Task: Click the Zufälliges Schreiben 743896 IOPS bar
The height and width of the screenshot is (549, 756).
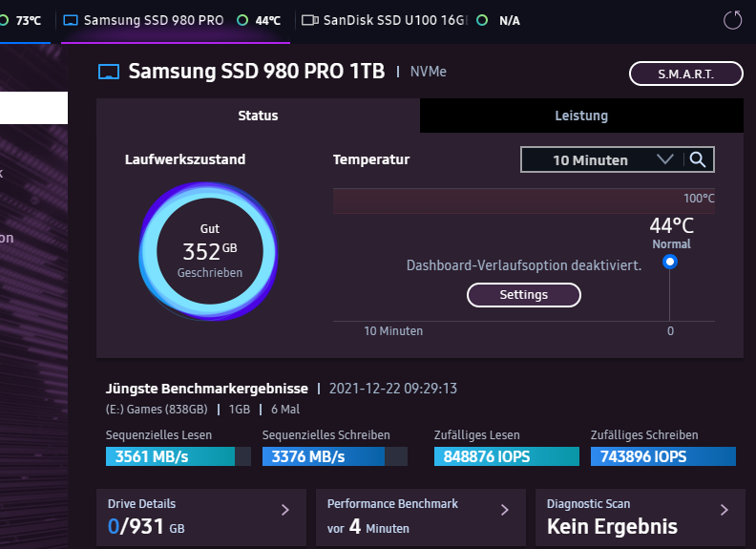Action: pos(663,456)
